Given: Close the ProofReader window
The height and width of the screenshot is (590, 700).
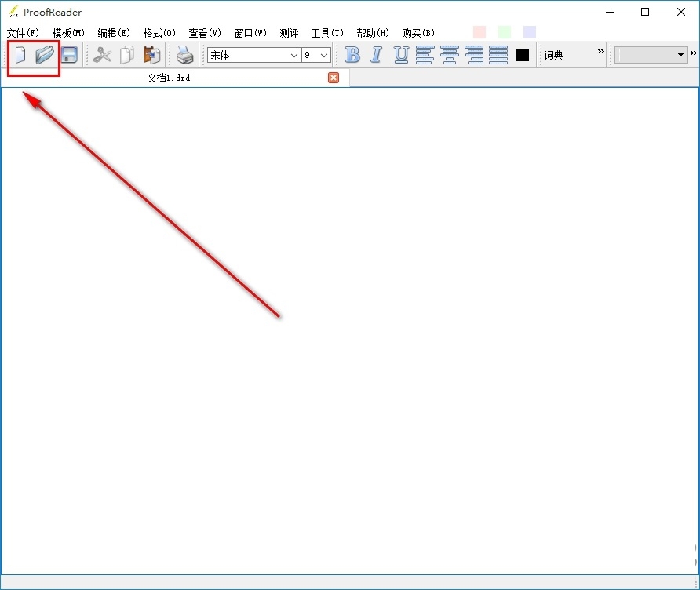Looking at the screenshot, I should coord(681,12).
